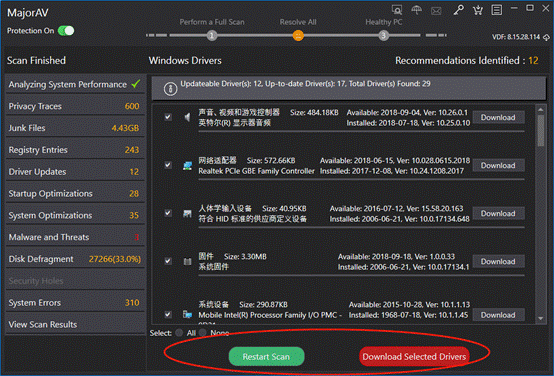Image resolution: width=554 pixels, height=376 pixels.
Task: Toggle the Protection On switch
Action: [x=66, y=31]
